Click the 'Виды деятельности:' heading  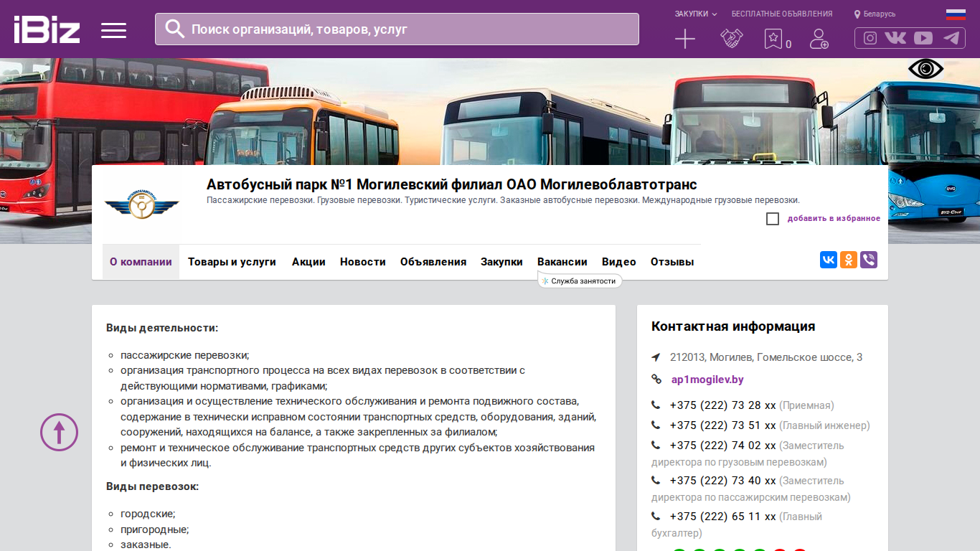[x=162, y=328]
